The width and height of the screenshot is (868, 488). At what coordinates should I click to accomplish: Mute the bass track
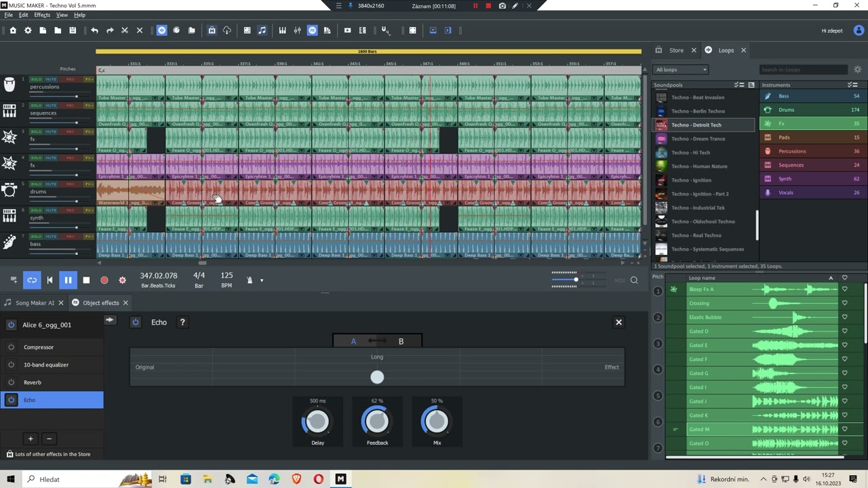point(51,237)
